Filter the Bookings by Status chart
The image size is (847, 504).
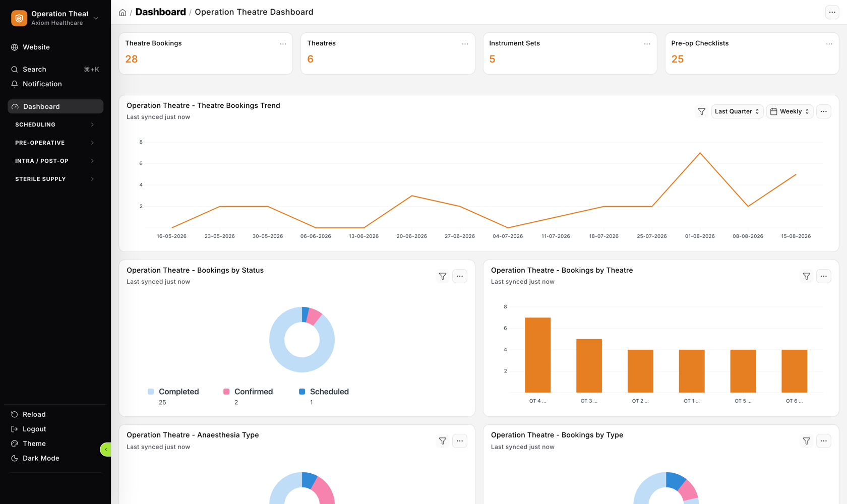click(443, 276)
